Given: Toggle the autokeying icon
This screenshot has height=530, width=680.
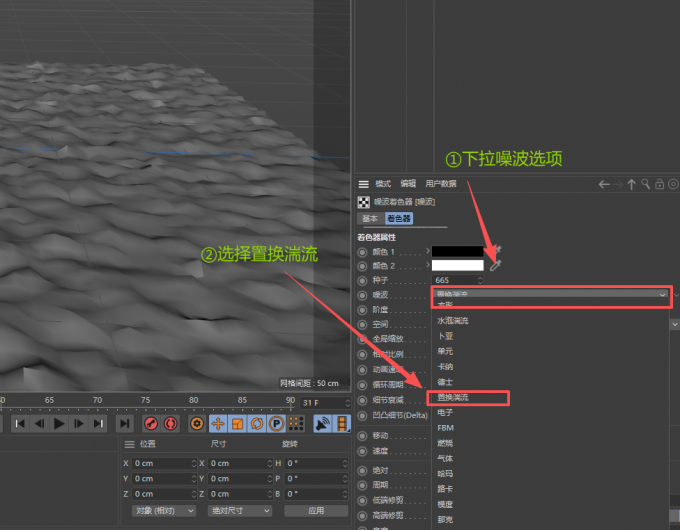Looking at the screenshot, I should pos(171,424).
